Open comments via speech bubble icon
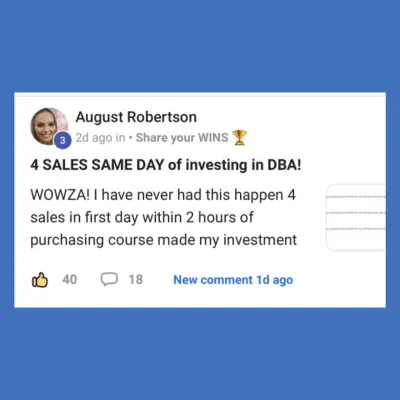Screen dimensions: 400x400 (109, 279)
